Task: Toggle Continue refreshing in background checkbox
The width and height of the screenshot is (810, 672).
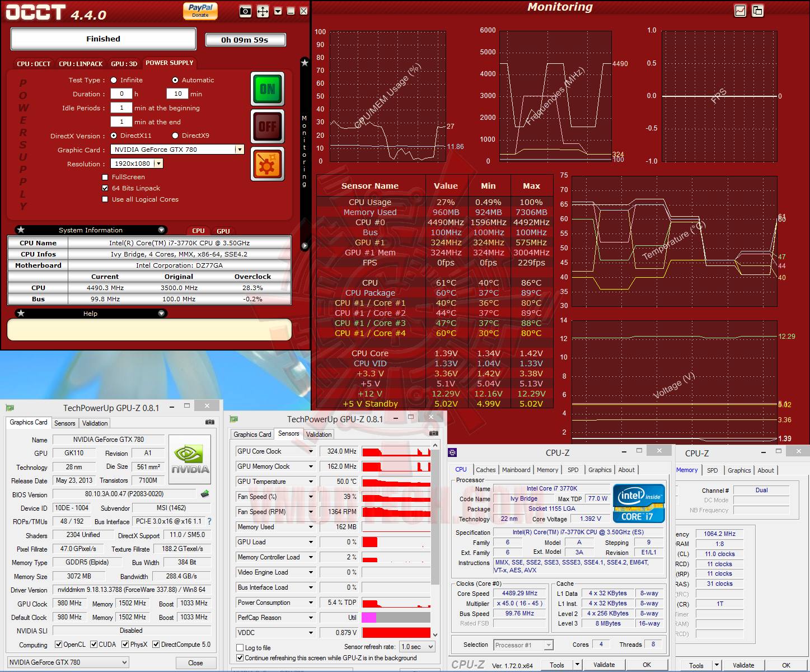Action: [240, 658]
